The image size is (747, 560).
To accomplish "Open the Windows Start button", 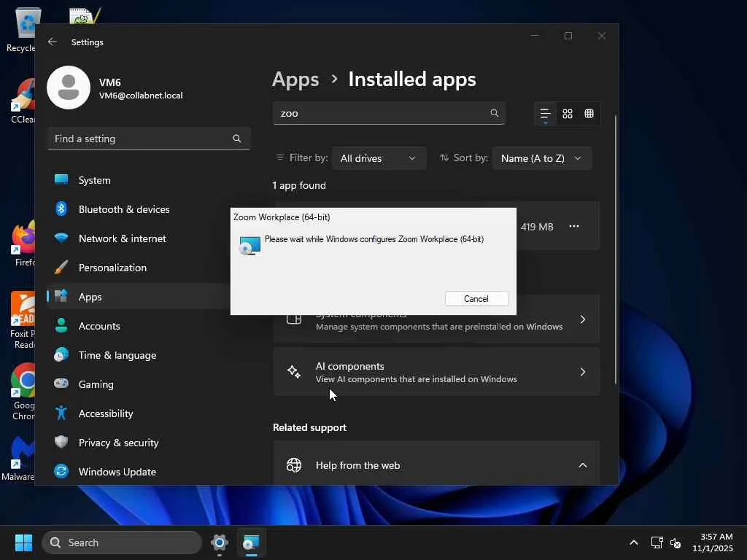I will click(x=23, y=542).
